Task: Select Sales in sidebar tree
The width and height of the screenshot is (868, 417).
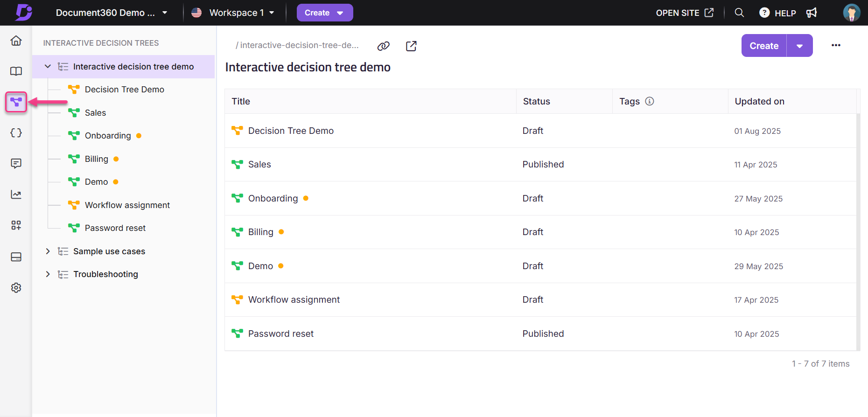Action: pyautogui.click(x=95, y=113)
